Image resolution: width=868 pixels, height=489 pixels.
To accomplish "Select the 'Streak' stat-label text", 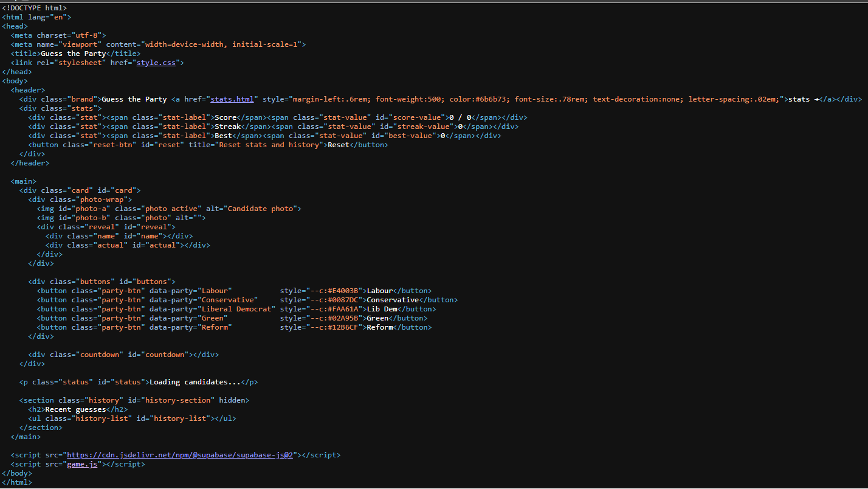I will (227, 127).
